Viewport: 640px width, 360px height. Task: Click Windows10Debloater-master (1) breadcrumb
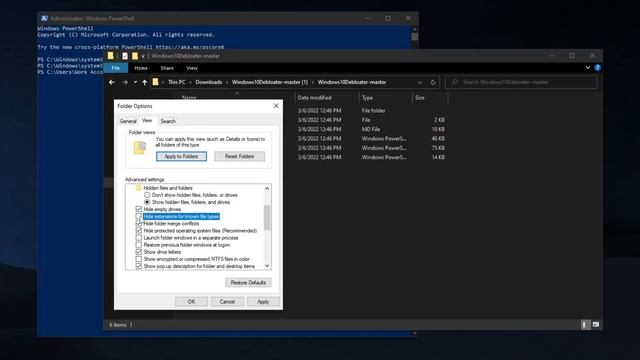tap(270, 82)
